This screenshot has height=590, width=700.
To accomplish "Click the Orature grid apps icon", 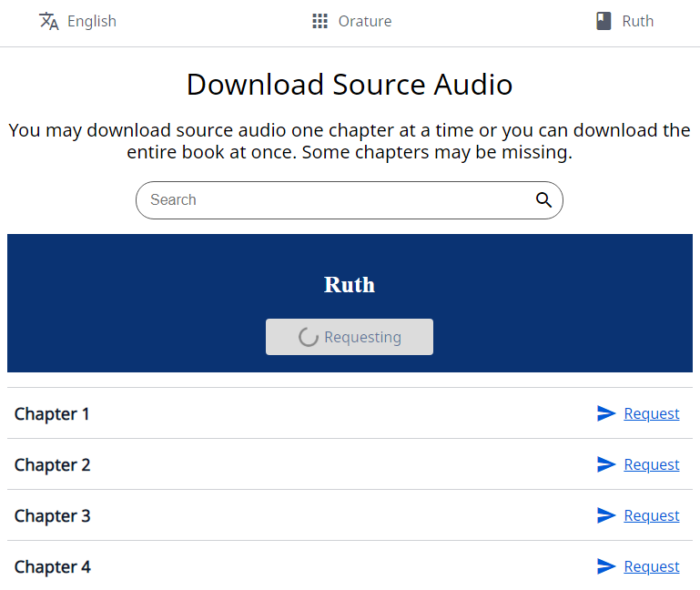I will coord(320,22).
